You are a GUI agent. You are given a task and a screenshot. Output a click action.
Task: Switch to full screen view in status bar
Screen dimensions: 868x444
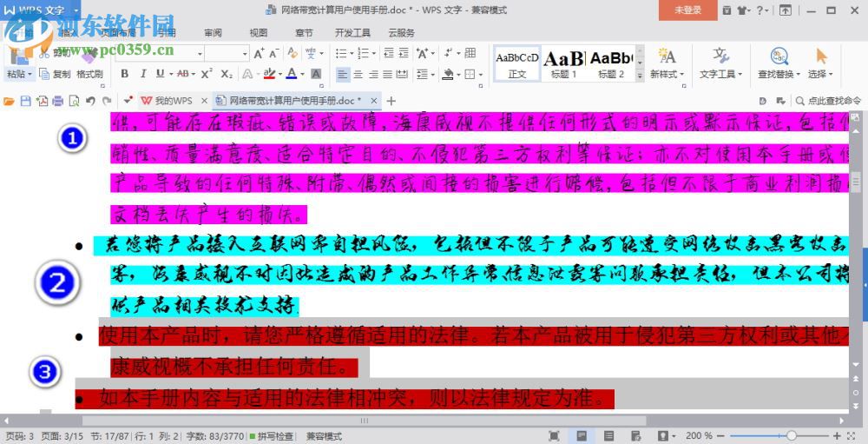click(x=554, y=436)
